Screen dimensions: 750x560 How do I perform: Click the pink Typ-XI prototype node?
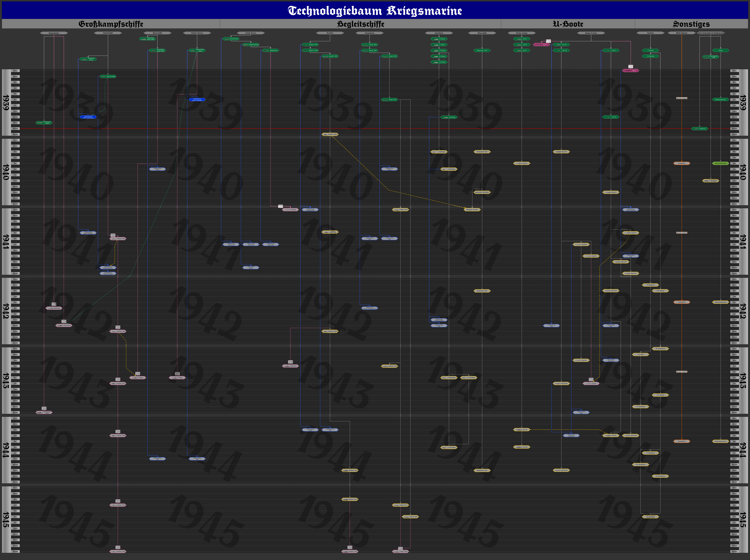(631, 70)
